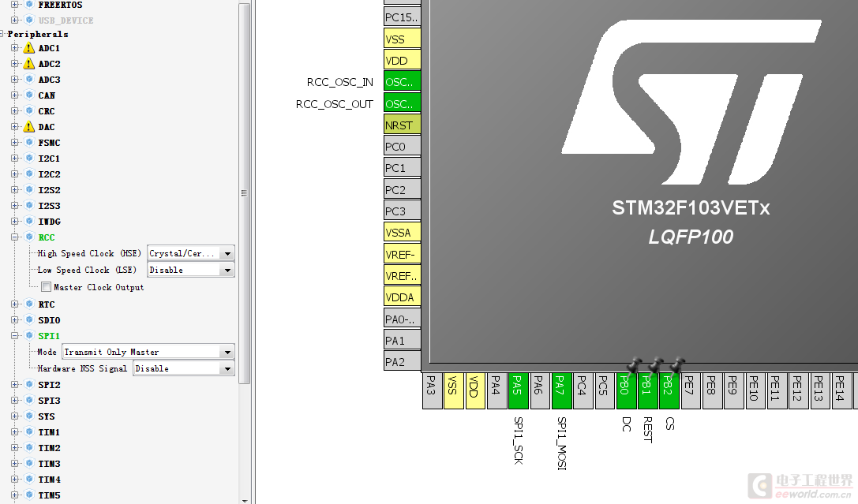Click the CRC peripheral icon
Viewport: 858px width, 504px height.
point(29,111)
